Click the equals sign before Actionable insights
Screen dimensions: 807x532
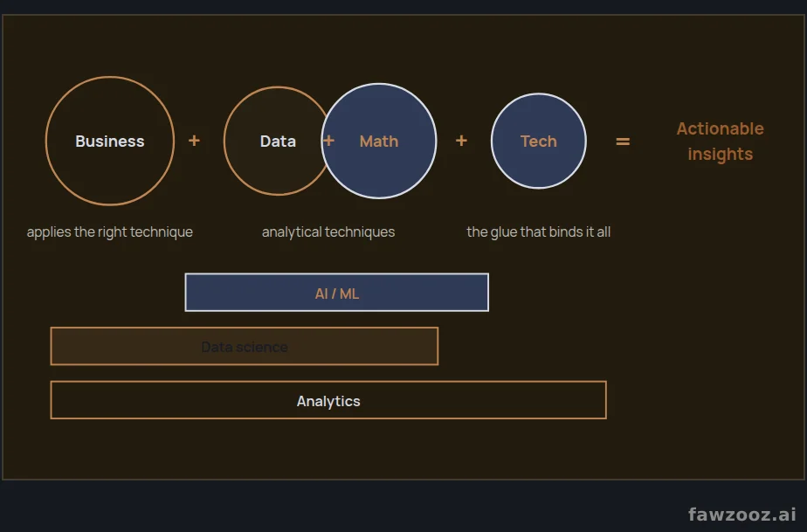[x=623, y=142]
